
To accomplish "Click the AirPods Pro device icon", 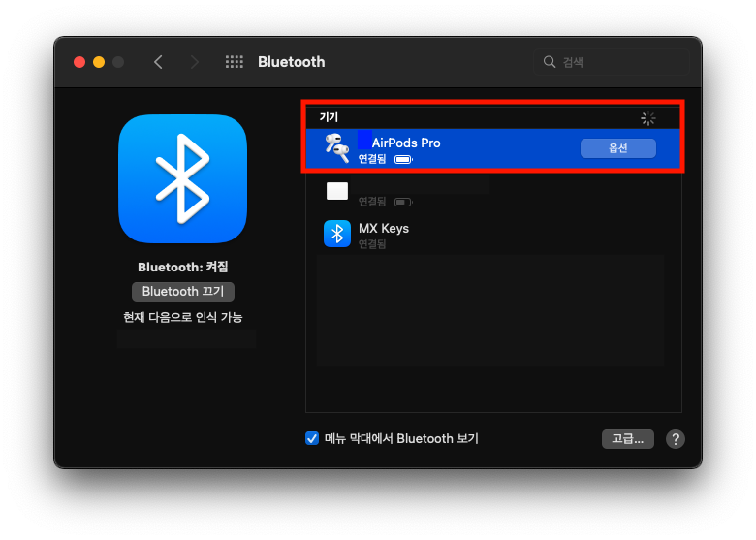I will coord(337,148).
